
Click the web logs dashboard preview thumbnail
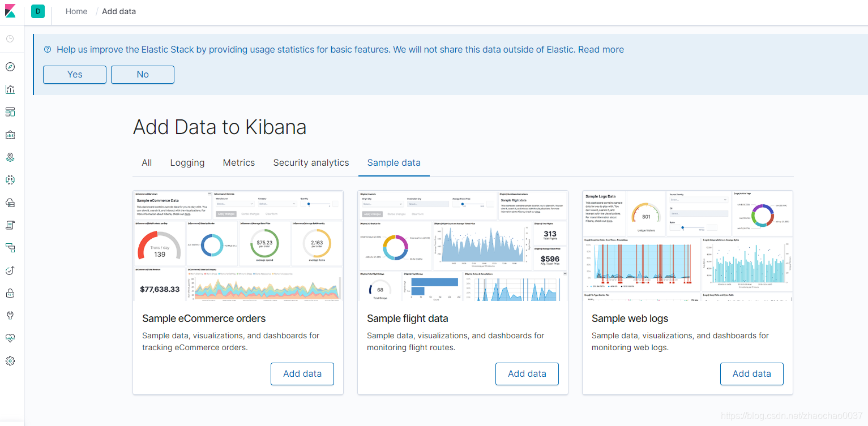point(687,246)
